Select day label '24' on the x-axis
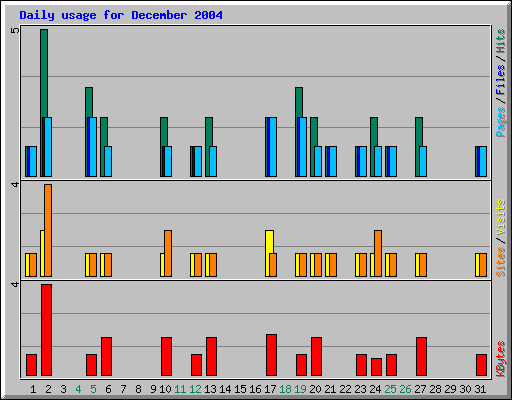 [x=375, y=389]
